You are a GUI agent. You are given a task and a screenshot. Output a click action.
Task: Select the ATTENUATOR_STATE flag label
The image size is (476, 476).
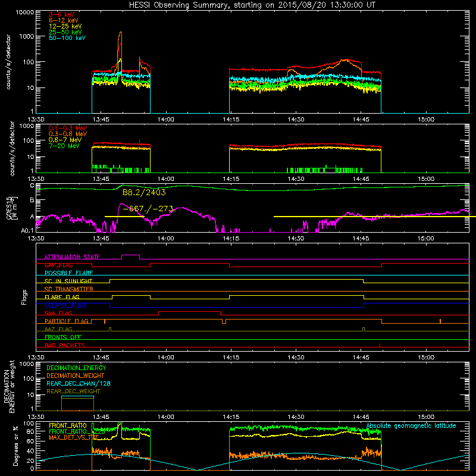click(x=72, y=257)
